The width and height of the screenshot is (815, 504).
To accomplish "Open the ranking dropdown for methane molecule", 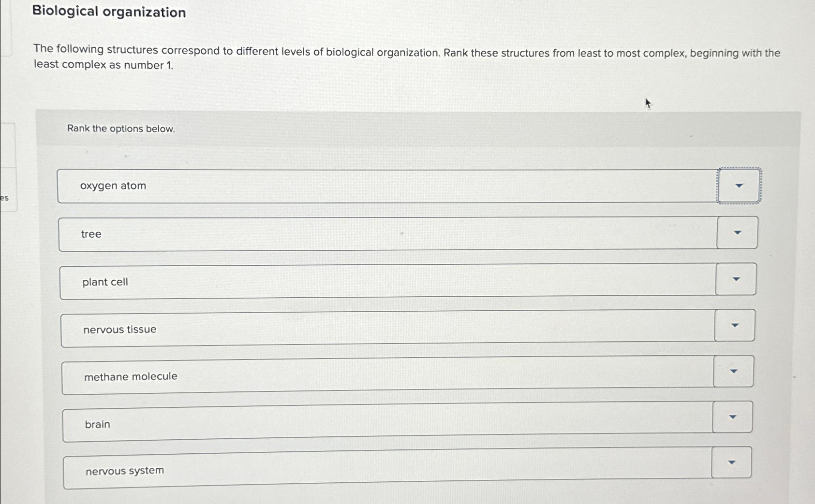I will tap(733, 371).
